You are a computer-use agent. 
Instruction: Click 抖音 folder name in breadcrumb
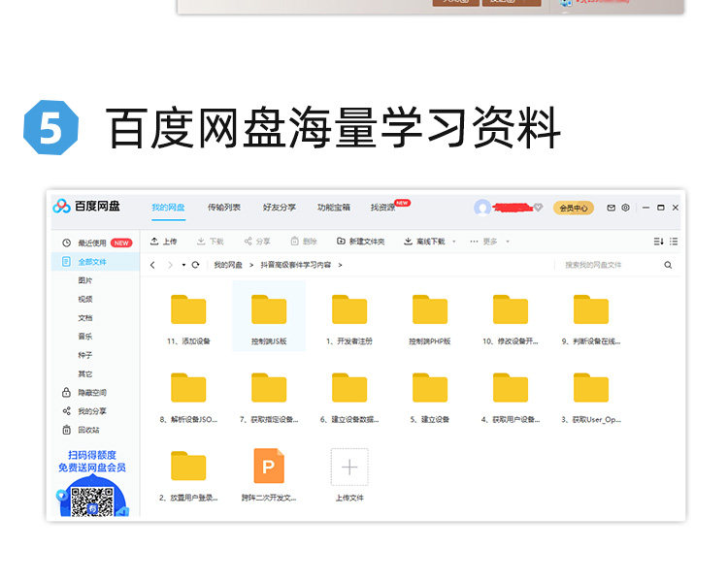click(296, 265)
